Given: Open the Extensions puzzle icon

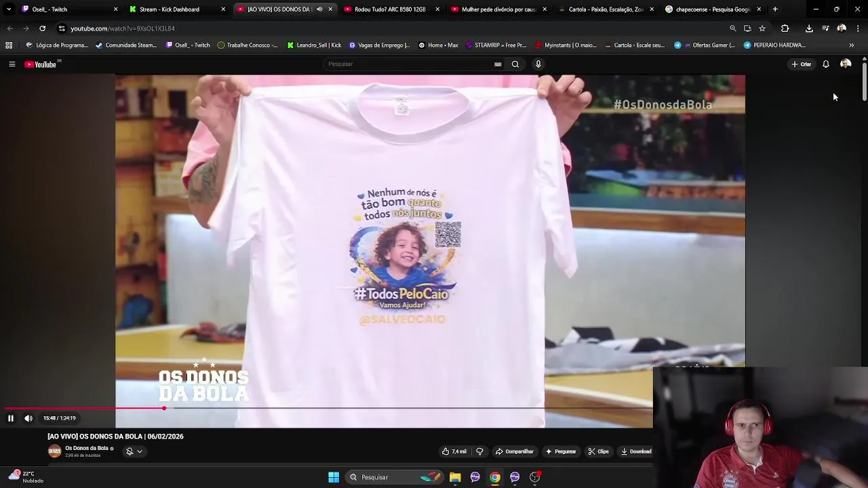Looking at the screenshot, I should (x=785, y=28).
